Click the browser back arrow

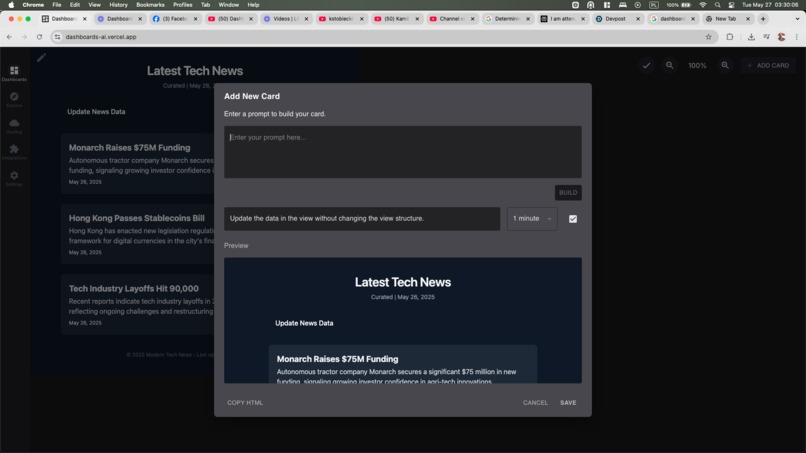pos(9,37)
